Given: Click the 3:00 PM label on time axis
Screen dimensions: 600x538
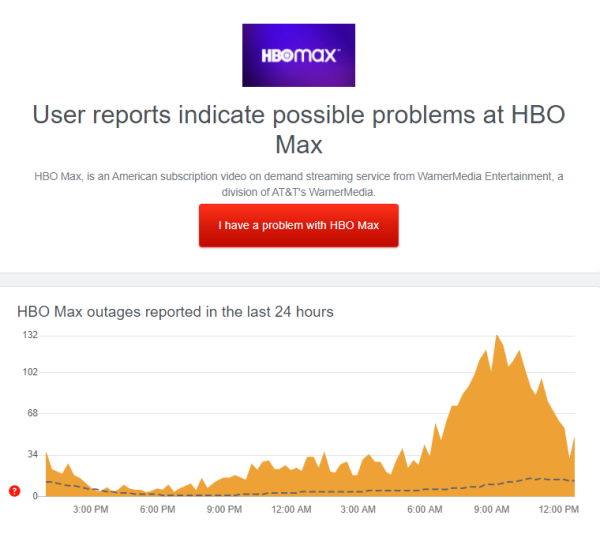Looking at the screenshot, I should 91,509.
